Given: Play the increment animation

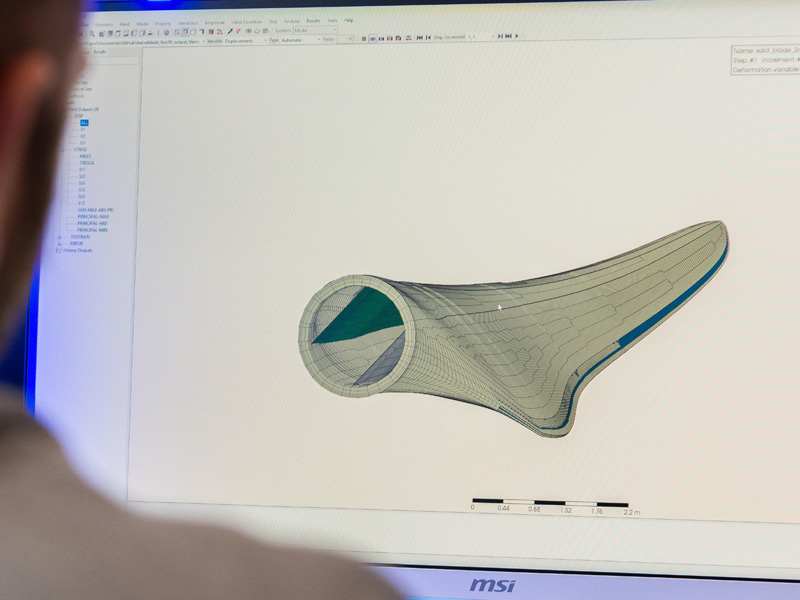Looking at the screenshot, I should pos(517,36).
